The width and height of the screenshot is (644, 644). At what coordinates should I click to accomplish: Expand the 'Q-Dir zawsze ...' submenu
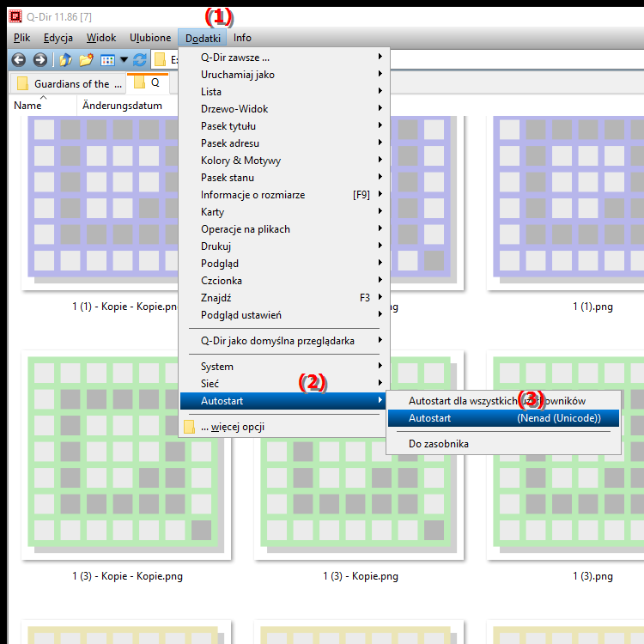[x=284, y=58]
